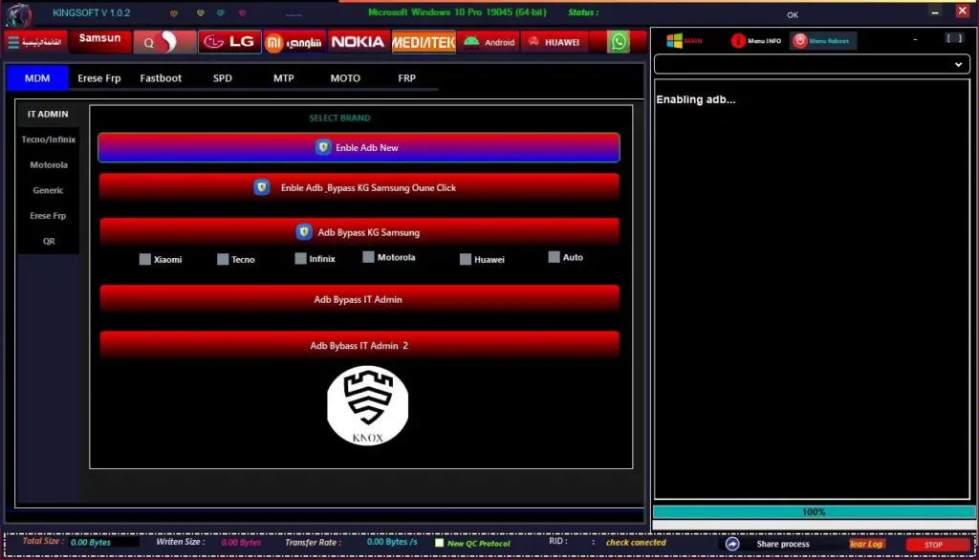Click the Share process arrow icon

pos(732,544)
